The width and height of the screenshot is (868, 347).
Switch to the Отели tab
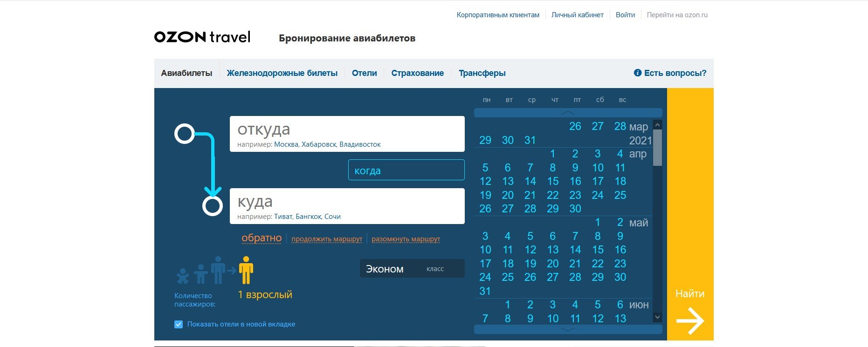365,73
